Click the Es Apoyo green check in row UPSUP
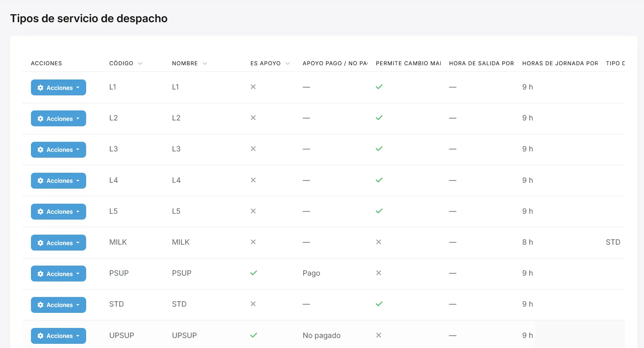Image resolution: width=644 pixels, height=348 pixels. 253,335
